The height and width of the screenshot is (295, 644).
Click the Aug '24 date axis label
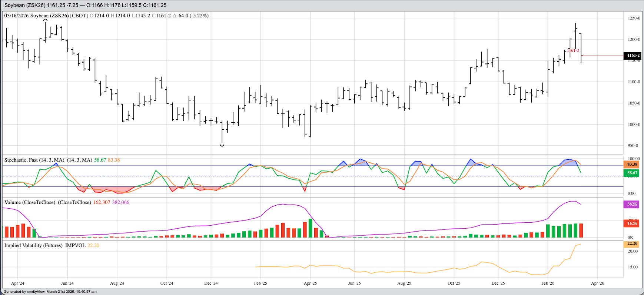tap(117, 283)
